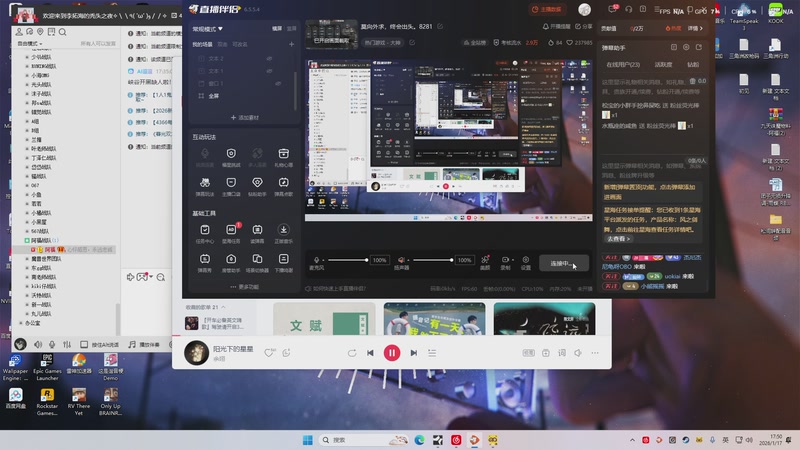Open the 弹幕秀 tool icon
Viewport: 800px width, 450px height.
(x=205, y=259)
